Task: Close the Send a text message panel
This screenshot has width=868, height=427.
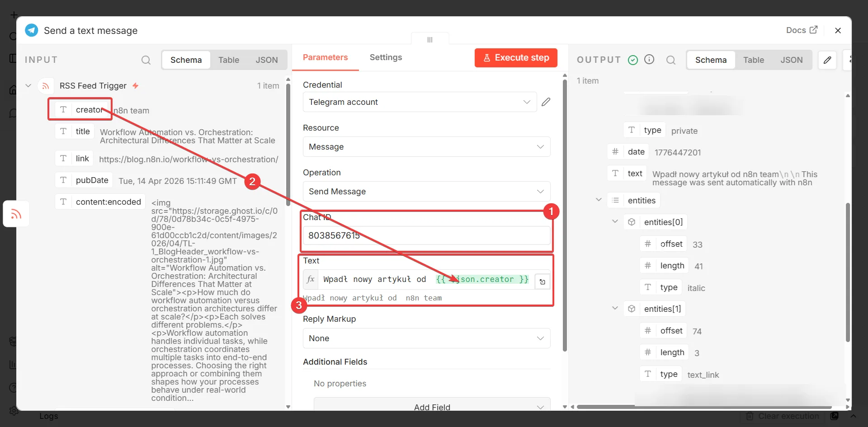Action: 838,30
